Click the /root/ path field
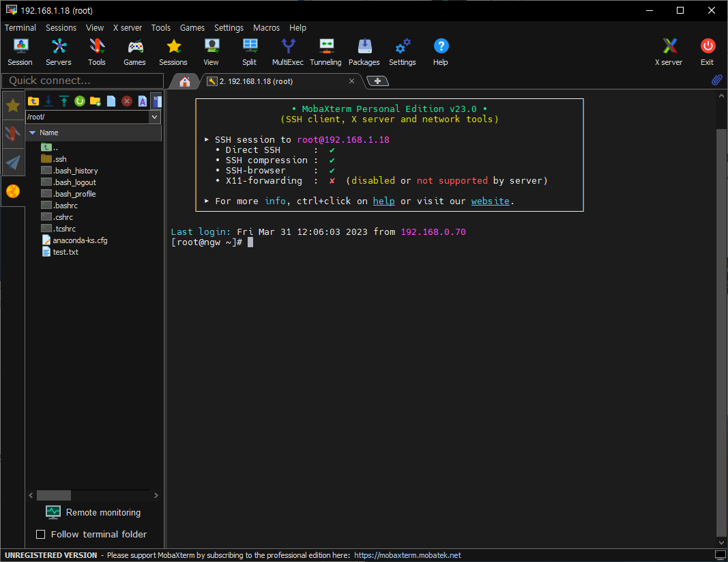 87,117
